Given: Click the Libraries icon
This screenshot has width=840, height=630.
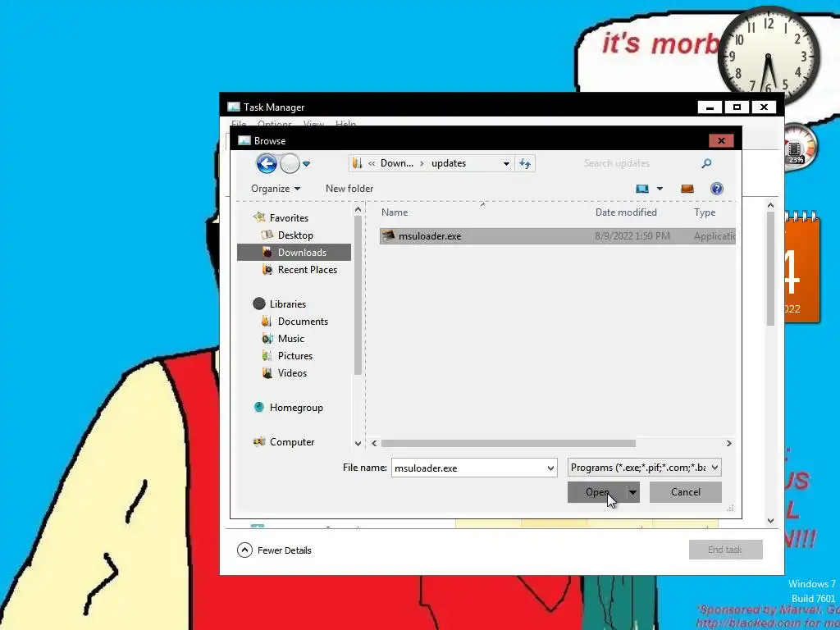Looking at the screenshot, I should (259, 304).
